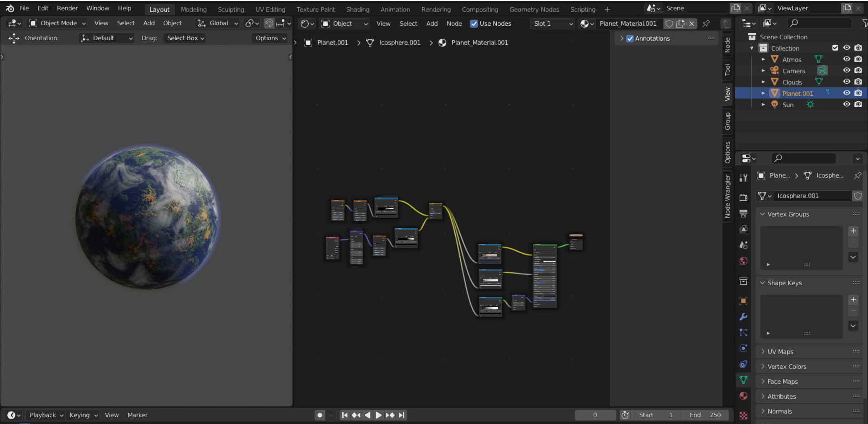Expand the UV Maps panel
868x424 pixels.
click(780, 352)
